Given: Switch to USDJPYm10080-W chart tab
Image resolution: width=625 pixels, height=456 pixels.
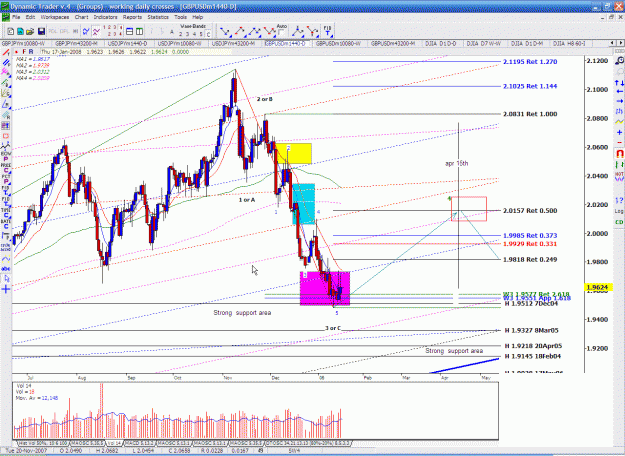Looking at the screenshot, I should tap(179, 43).
